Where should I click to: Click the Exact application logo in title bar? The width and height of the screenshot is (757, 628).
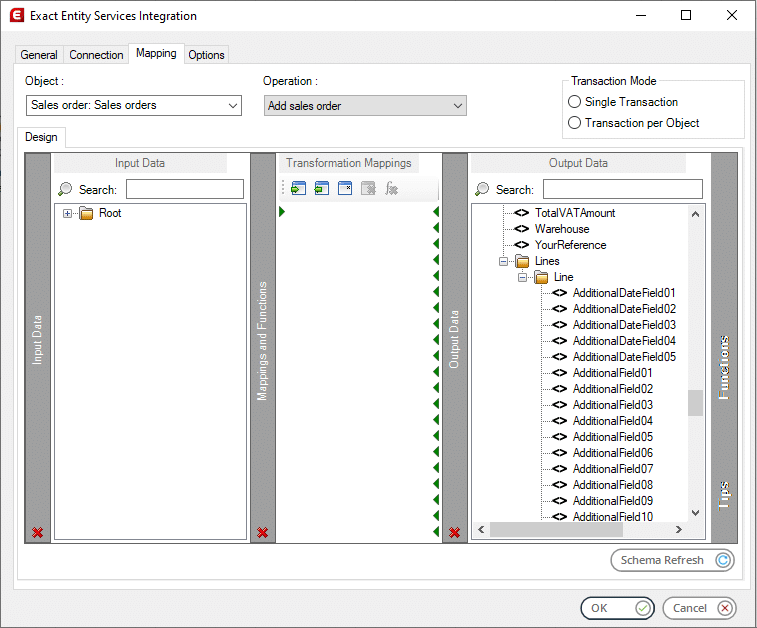17,15
